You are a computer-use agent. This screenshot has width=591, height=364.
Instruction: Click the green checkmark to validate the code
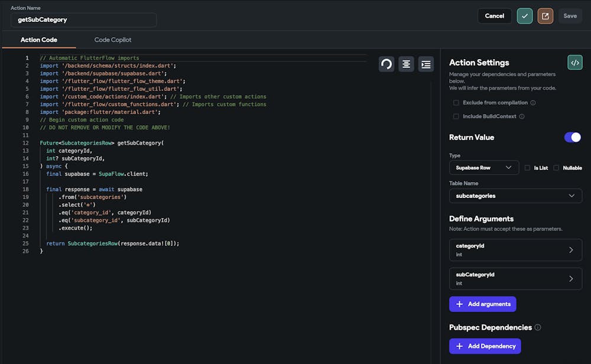[525, 15]
